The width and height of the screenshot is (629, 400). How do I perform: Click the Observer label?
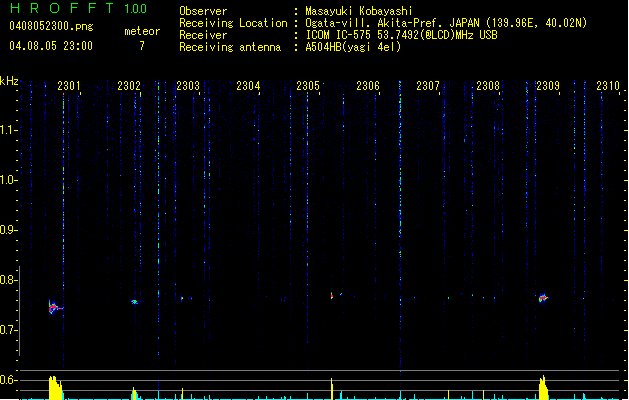click(203, 11)
